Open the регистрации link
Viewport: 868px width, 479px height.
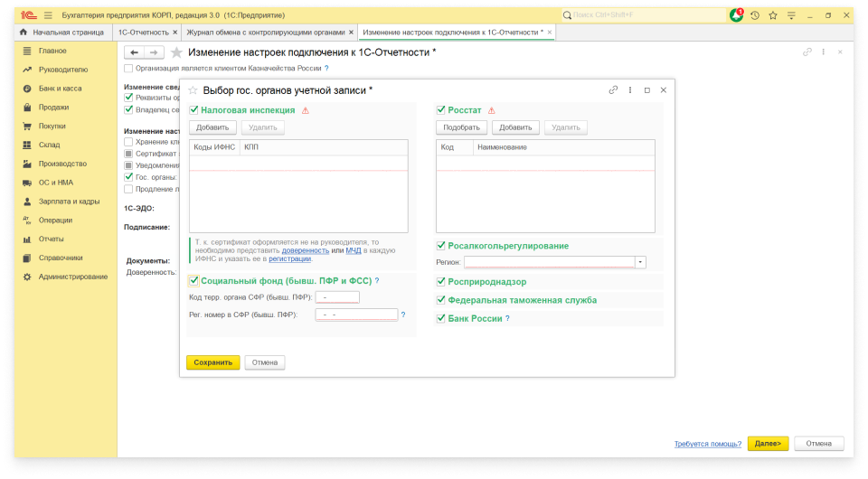tap(289, 258)
